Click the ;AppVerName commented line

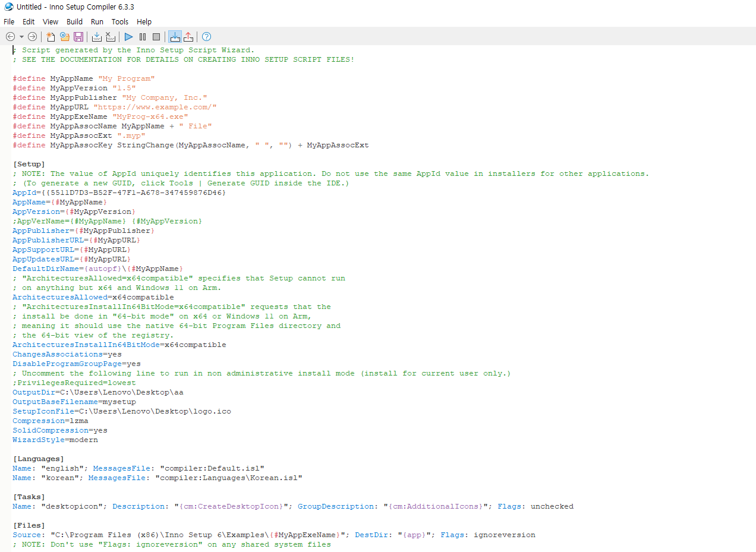click(x=108, y=221)
